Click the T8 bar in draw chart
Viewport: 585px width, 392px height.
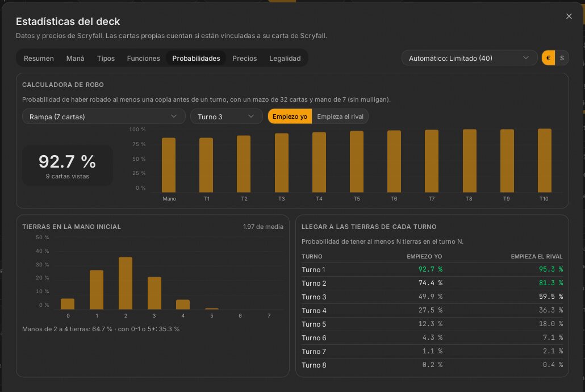click(x=469, y=161)
